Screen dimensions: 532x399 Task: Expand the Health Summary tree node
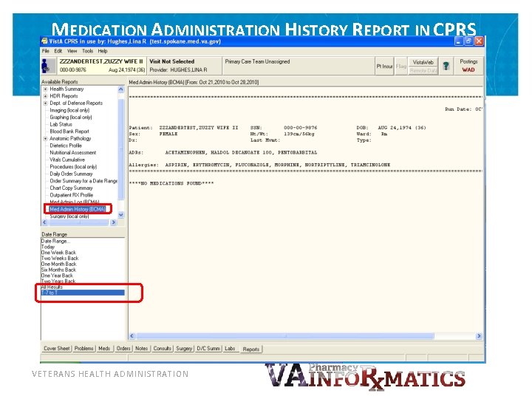click(x=45, y=89)
